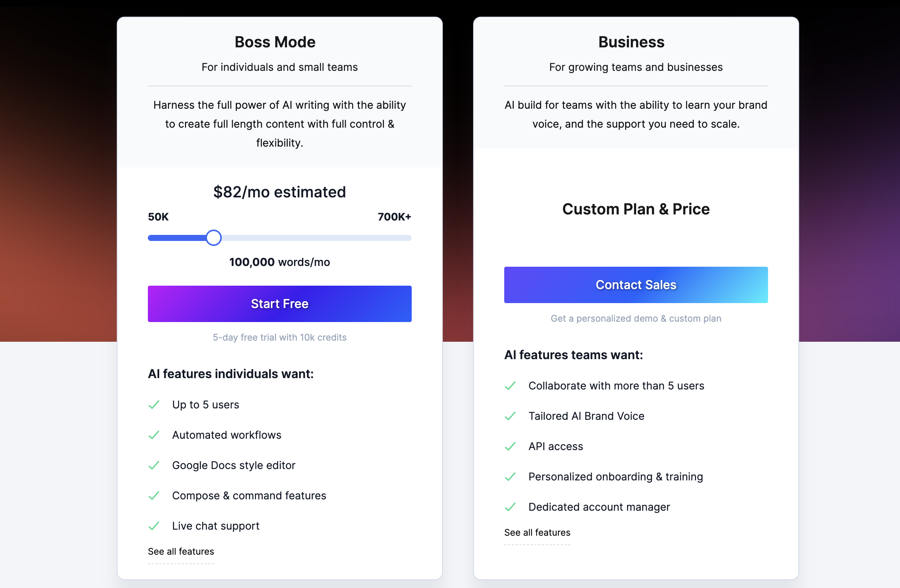Click the 'Business' plan title

[x=631, y=42]
